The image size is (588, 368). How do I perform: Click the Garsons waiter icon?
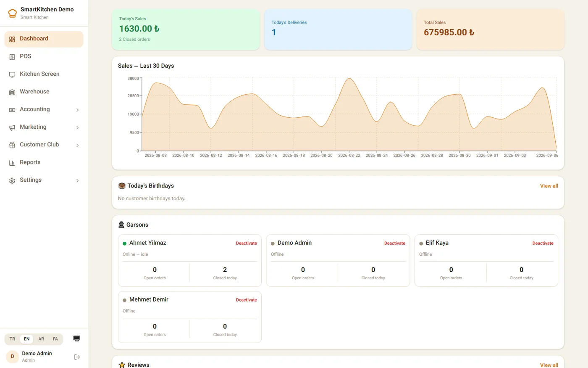click(x=121, y=225)
